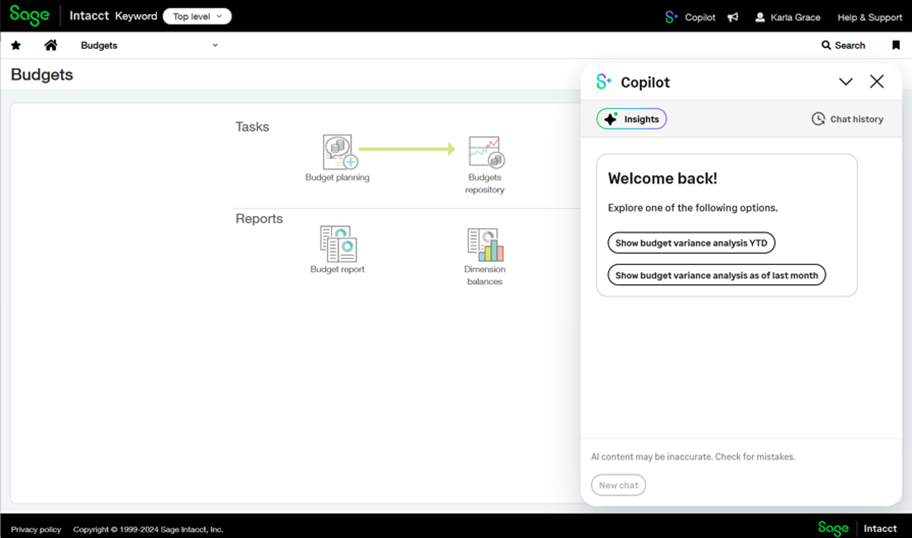Open Chat history in Copilot

(x=847, y=119)
